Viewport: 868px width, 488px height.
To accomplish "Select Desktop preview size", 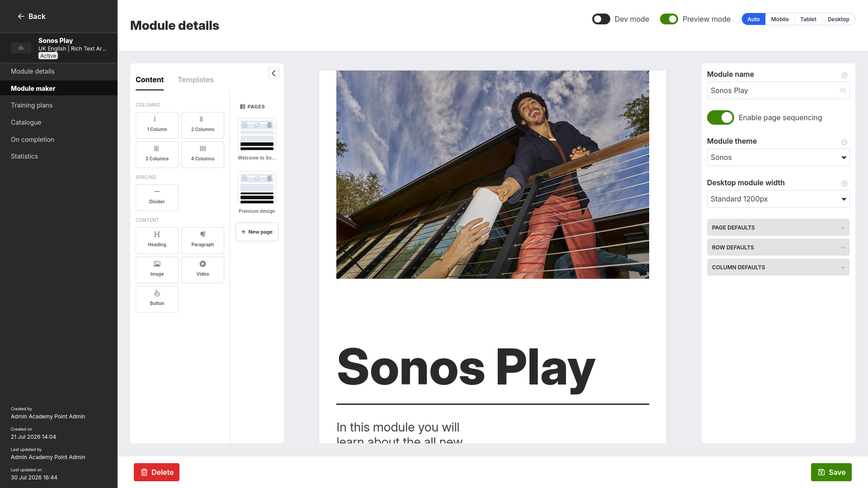I will coord(839,19).
